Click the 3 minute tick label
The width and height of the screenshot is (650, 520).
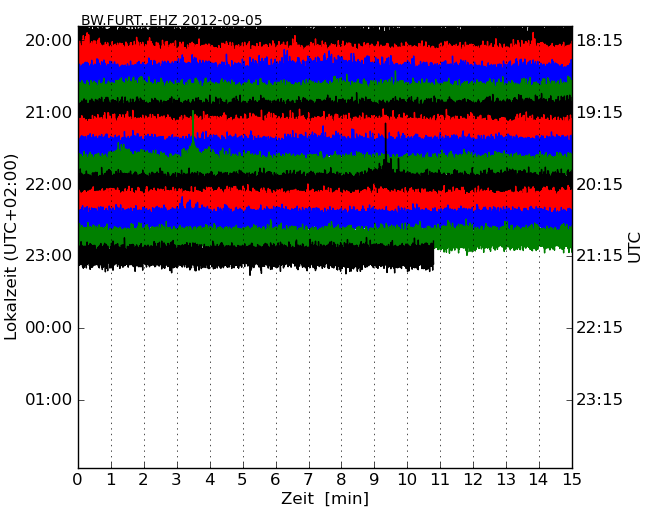point(177,479)
